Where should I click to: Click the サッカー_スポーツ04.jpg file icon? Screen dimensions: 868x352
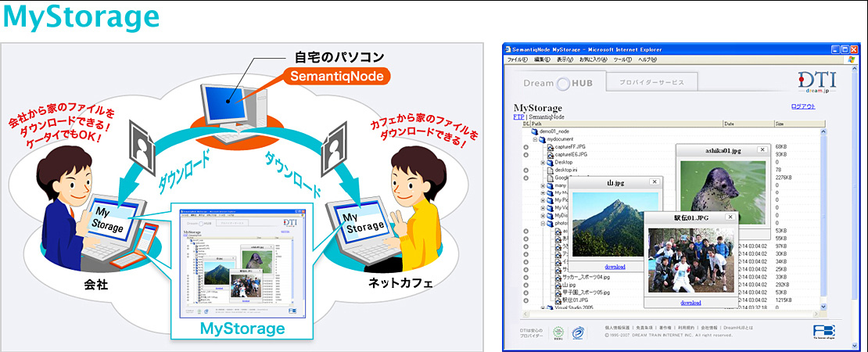tap(558, 277)
